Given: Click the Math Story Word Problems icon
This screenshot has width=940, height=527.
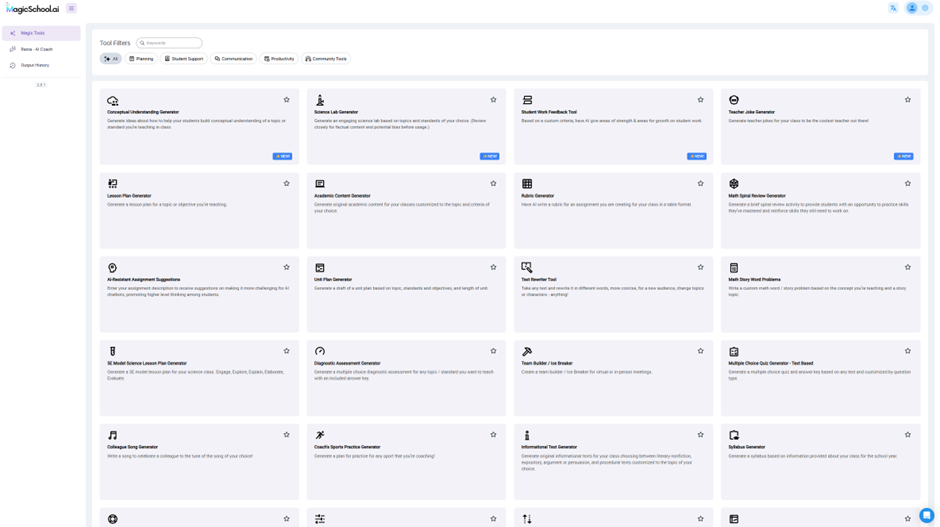Looking at the screenshot, I should point(734,267).
